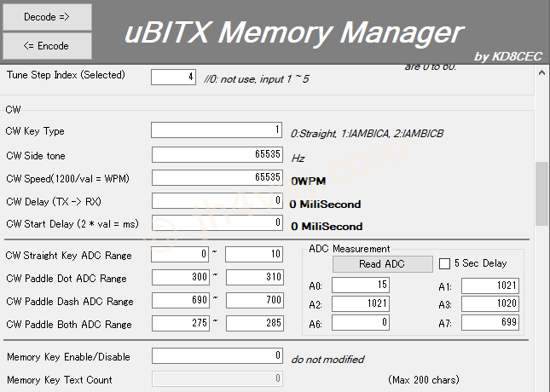Image resolution: width=550 pixels, height=392 pixels.
Task: Click the CW Delay (TX -> RX) field
Action: (x=217, y=200)
